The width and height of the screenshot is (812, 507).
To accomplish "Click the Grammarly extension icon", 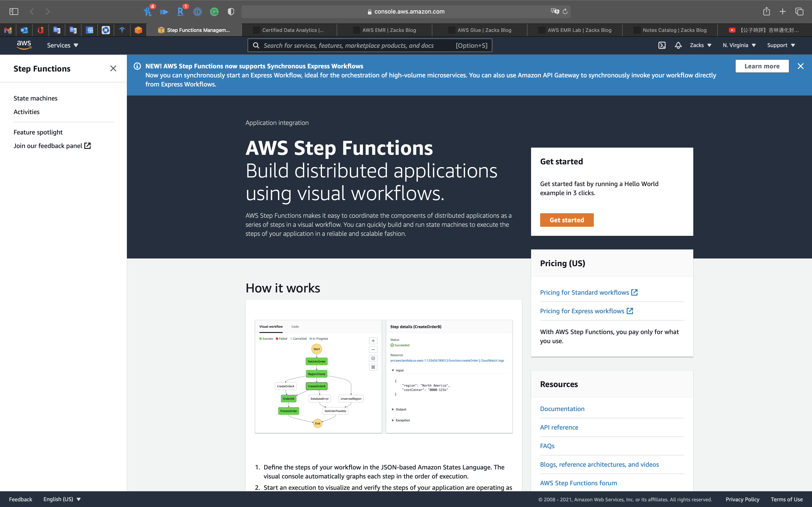I will tap(214, 12).
